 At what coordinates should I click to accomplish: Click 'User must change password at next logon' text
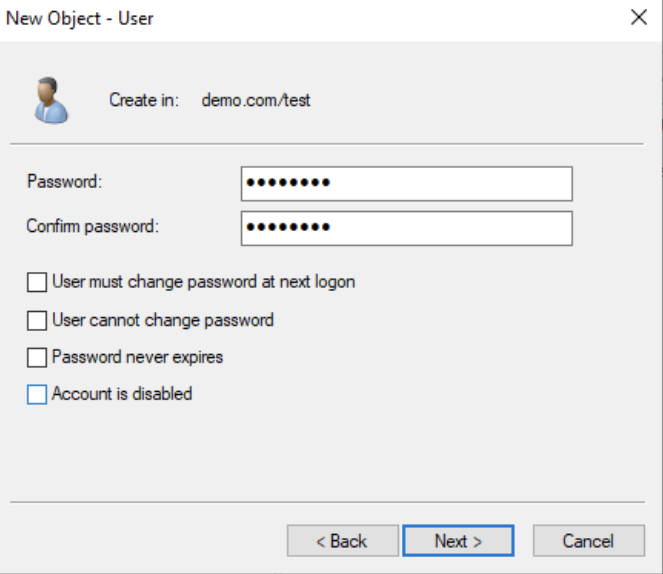[203, 282]
